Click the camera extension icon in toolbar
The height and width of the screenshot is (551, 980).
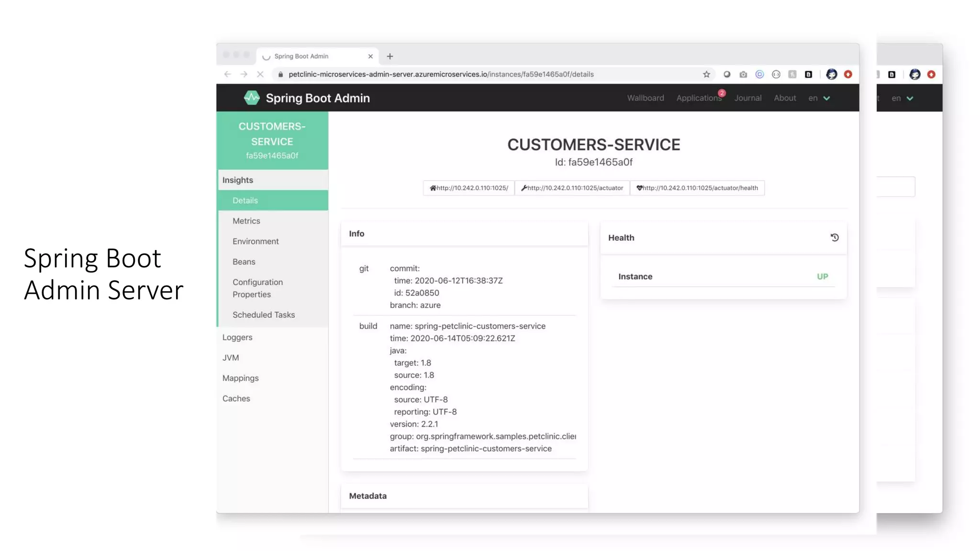coord(743,74)
